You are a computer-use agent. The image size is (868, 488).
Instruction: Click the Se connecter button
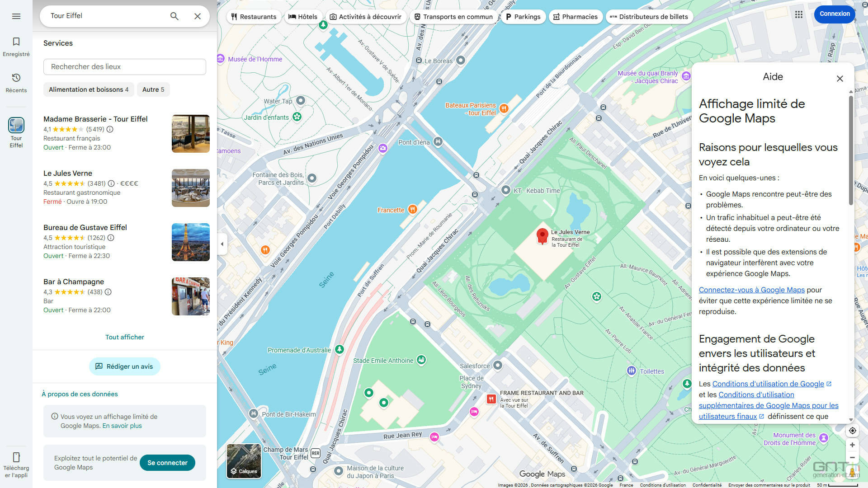(x=167, y=463)
